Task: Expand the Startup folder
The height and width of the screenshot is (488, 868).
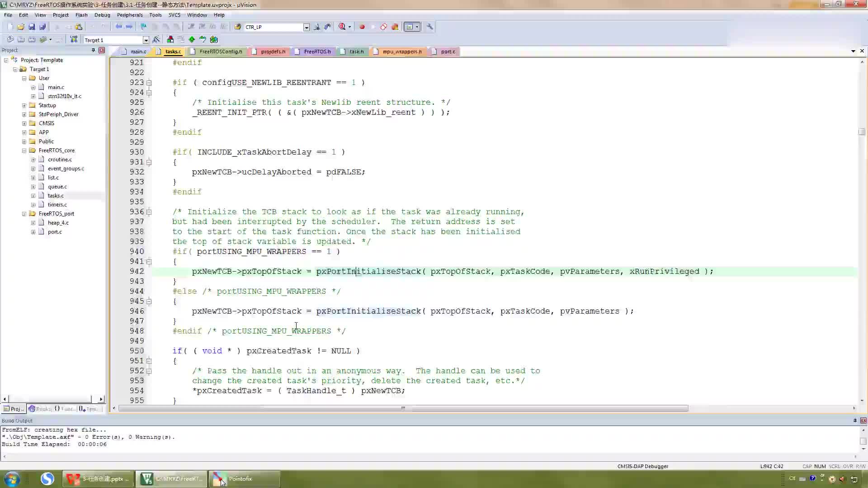Action: pyautogui.click(x=24, y=105)
